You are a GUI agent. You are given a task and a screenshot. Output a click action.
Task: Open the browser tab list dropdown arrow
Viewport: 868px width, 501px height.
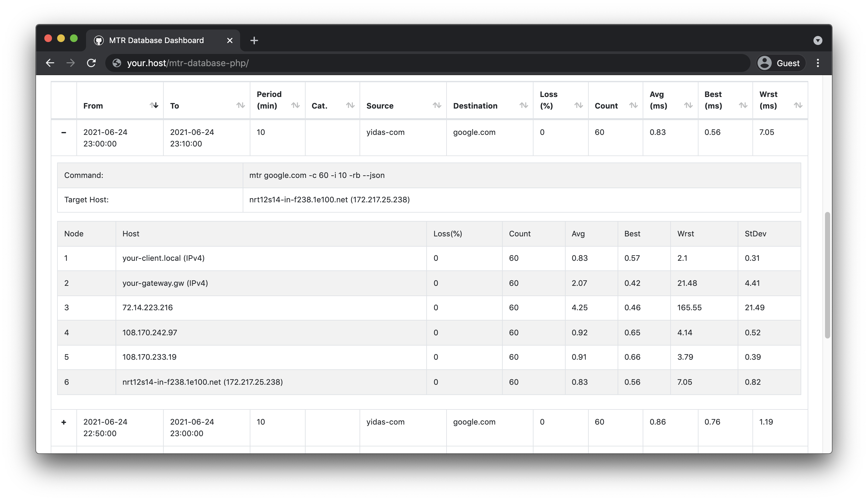[x=818, y=40]
